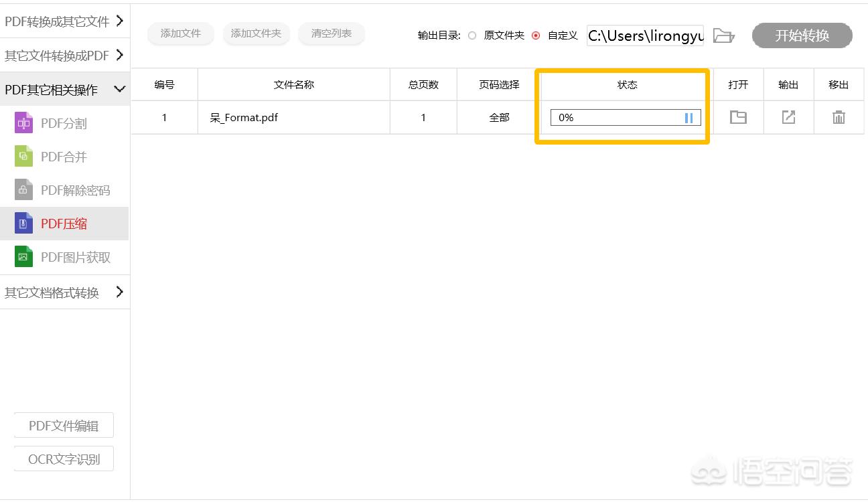Open output folder via 打开 column icon
The width and height of the screenshot is (868, 502).
pyautogui.click(x=738, y=117)
